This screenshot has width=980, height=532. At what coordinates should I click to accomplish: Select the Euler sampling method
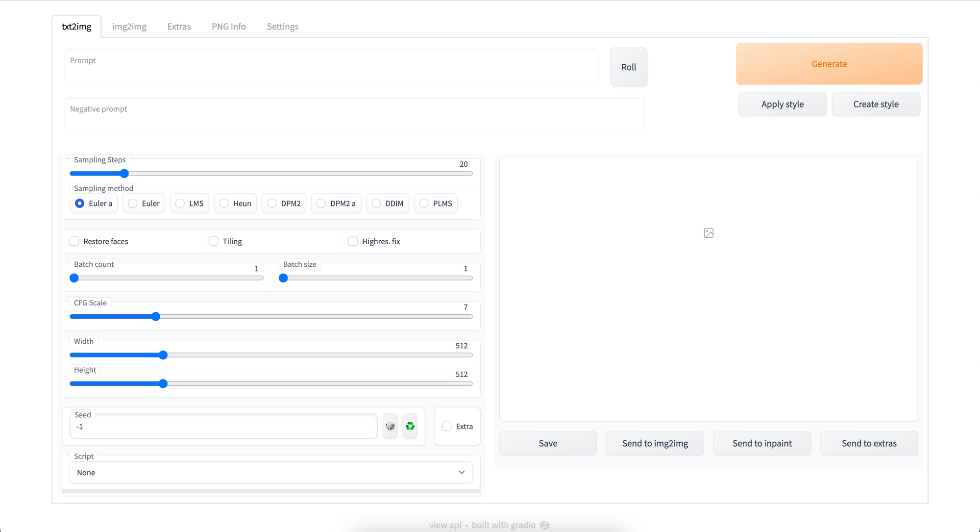pos(134,203)
